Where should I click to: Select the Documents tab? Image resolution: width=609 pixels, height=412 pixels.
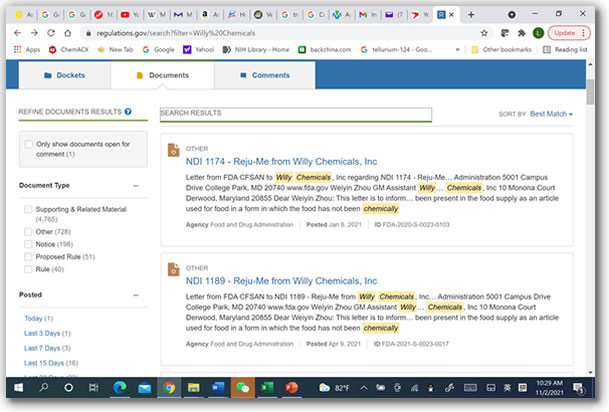click(x=163, y=75)
